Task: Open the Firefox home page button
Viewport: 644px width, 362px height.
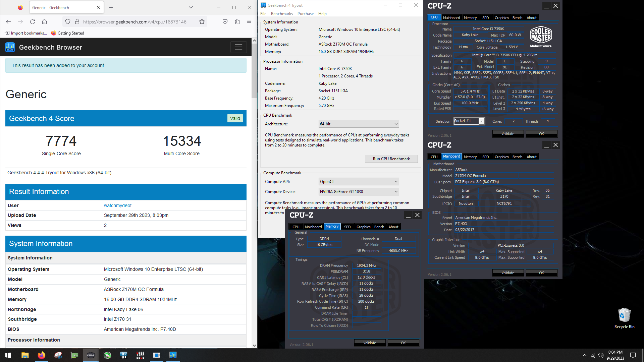Action: pos(44,22)
